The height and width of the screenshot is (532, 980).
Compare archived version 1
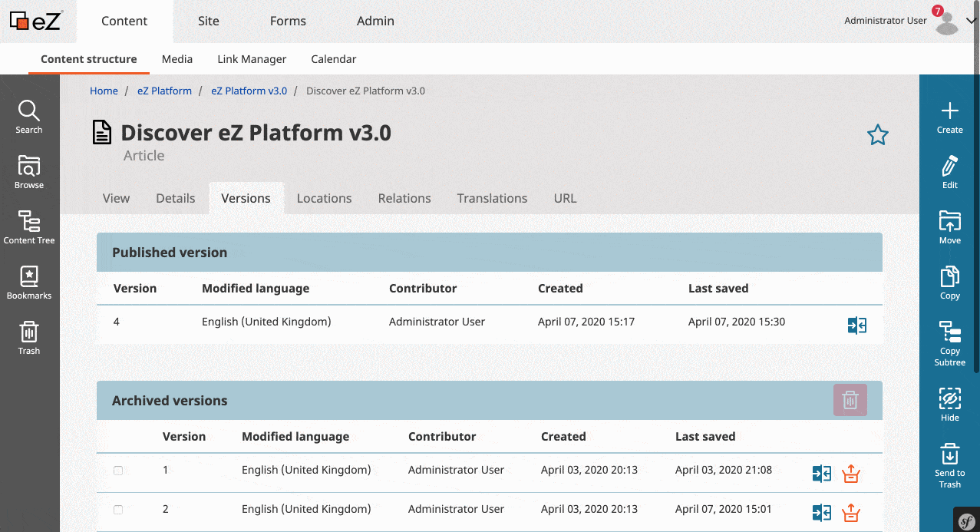pyautogui.click(x=822, y=474)
